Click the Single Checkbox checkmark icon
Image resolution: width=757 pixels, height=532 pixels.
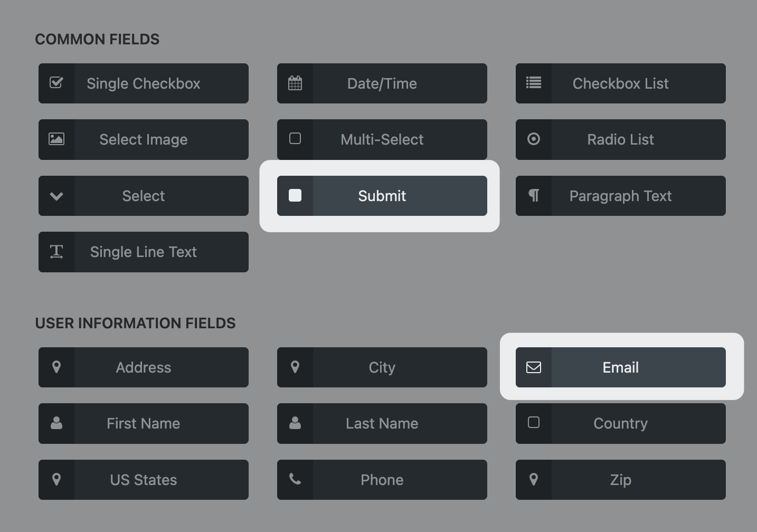[56, 83]
